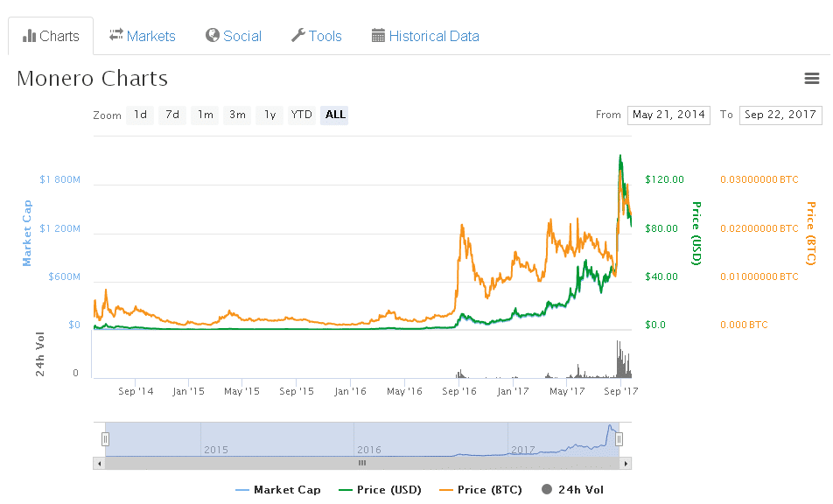The height and width of the screenshot is (504, 833).
Task: Open the Tools tab
Action: [x=317, y=36]
